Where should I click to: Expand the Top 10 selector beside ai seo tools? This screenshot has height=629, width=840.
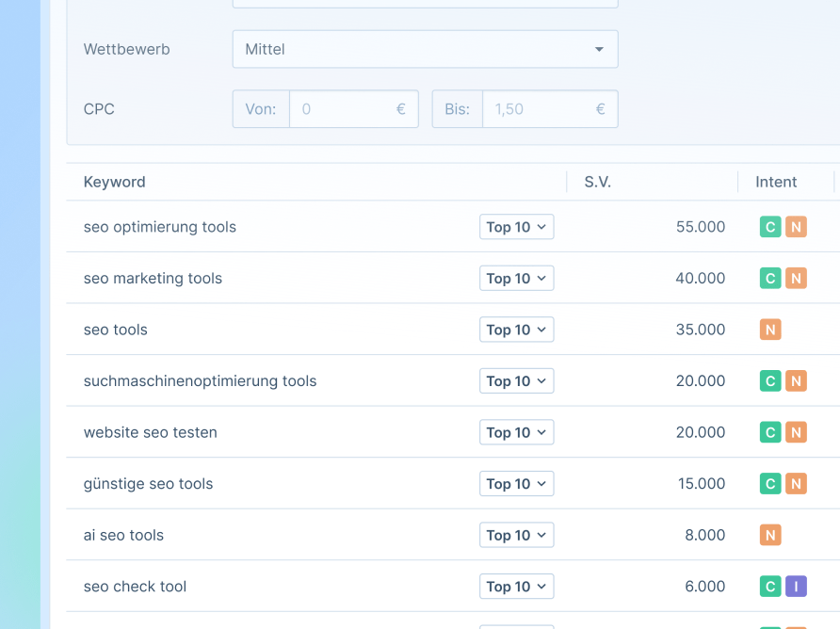[516, 535]
